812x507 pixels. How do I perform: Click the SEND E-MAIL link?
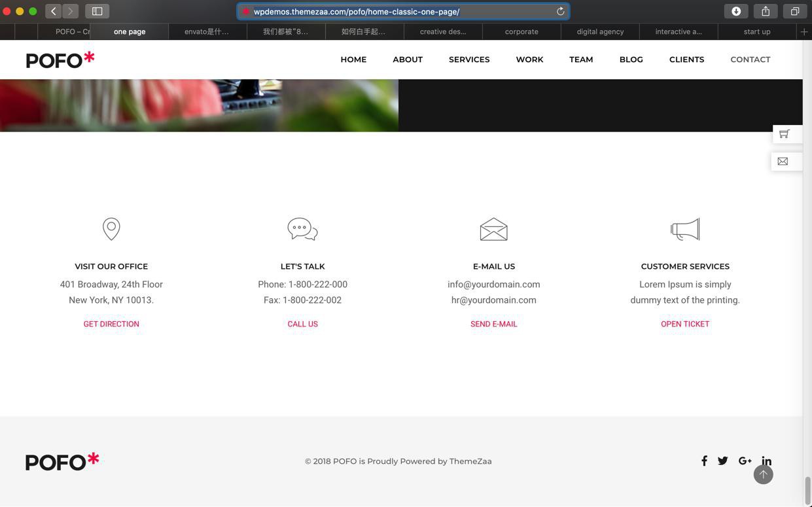tap(494, 324)
